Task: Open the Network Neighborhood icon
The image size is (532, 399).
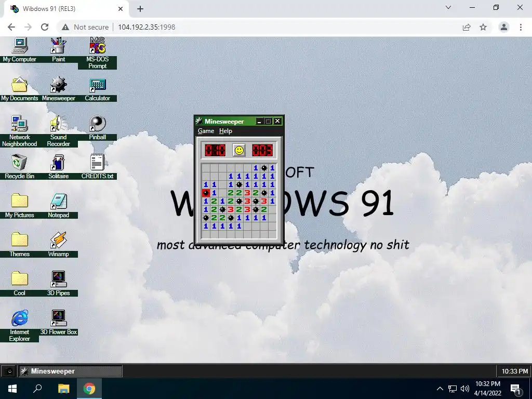Action: coord(19,131)
